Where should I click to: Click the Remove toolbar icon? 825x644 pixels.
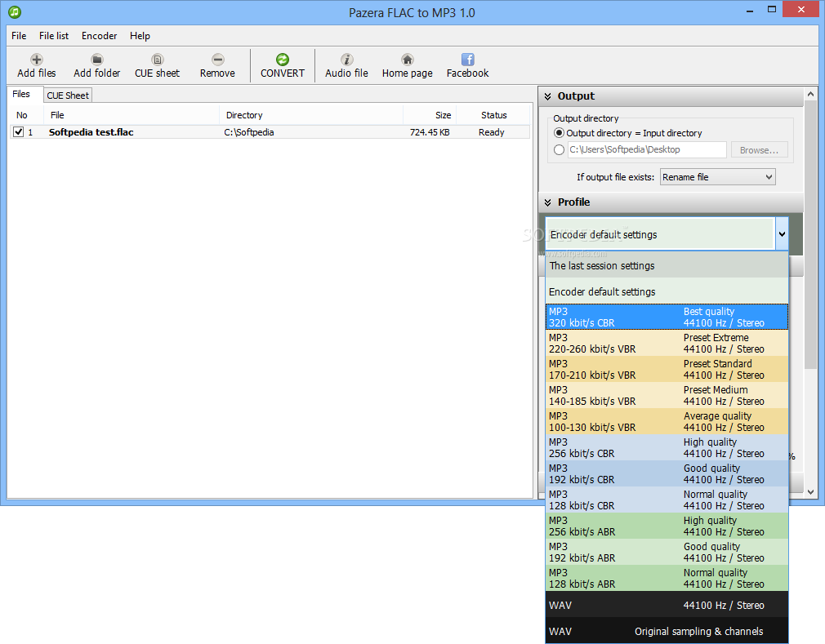[218, 60]
